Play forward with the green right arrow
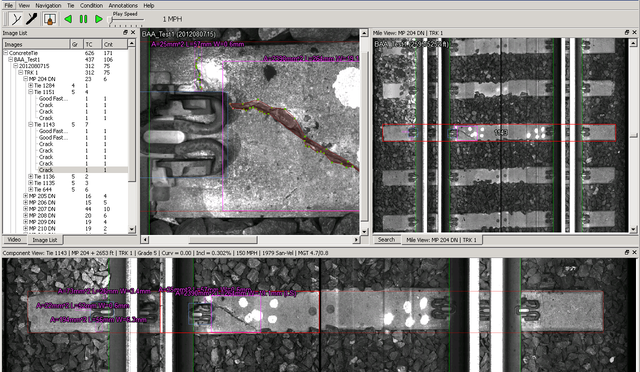Screen dimensions: 640x372 pos(98,19)
